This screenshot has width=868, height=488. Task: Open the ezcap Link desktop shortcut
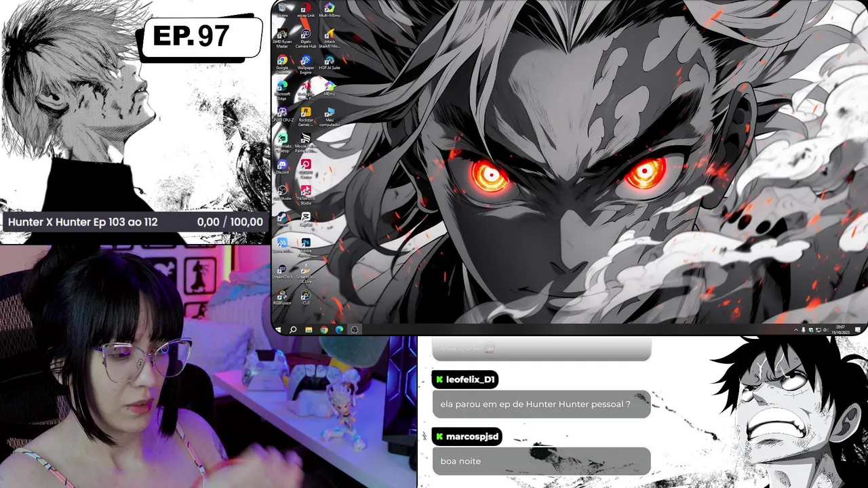[306, 10]
